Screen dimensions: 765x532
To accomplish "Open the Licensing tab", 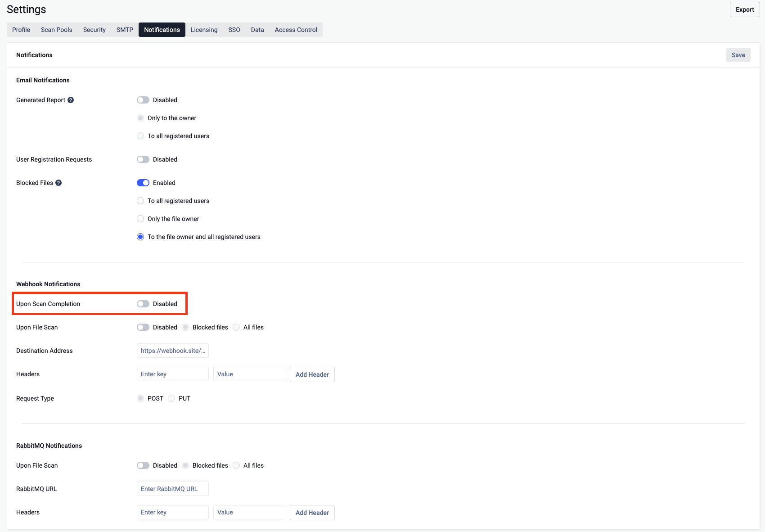I will [x=204, y=30].
